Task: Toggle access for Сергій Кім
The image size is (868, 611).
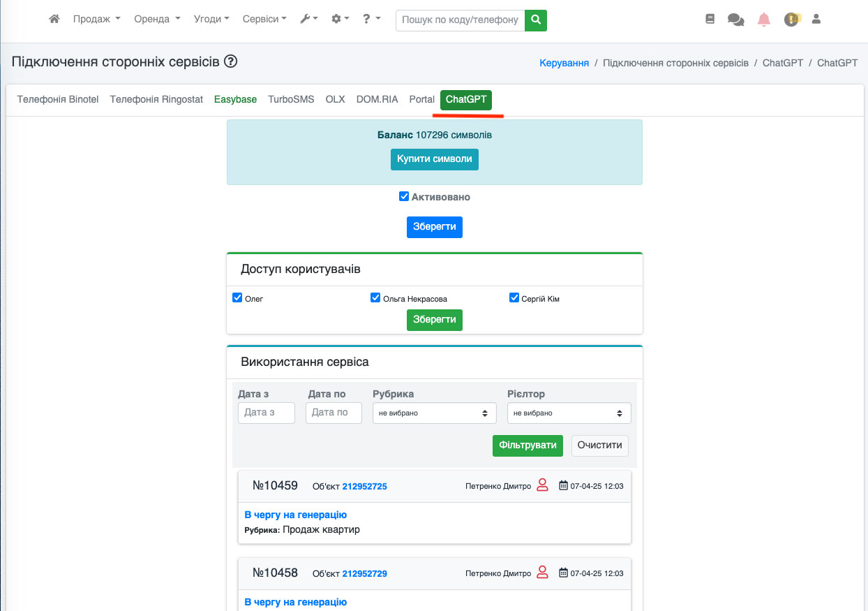Action: click(514, 298)
